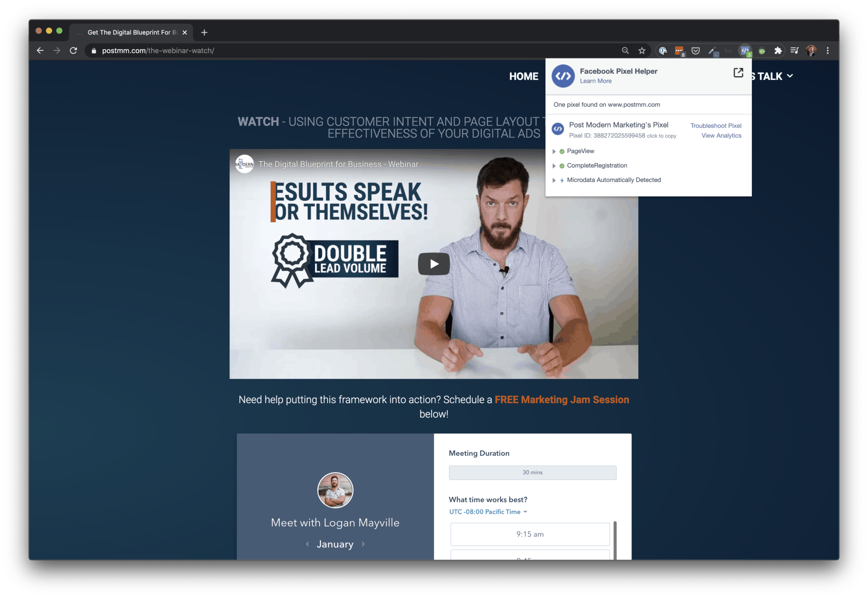Screen dimensions: 868x598
Task: Click the Facebook Pixel Helper toolbar icon
Action: [x=745, y=51]
